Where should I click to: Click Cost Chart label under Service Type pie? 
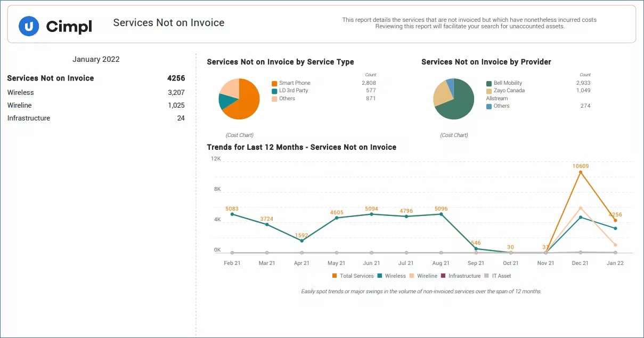pyautogui.click(x=239, y=135)
